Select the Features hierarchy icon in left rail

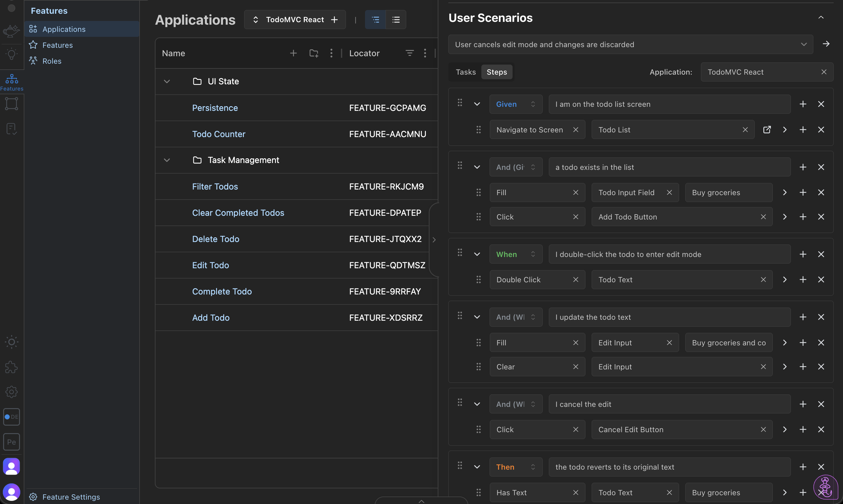(12, 82)
